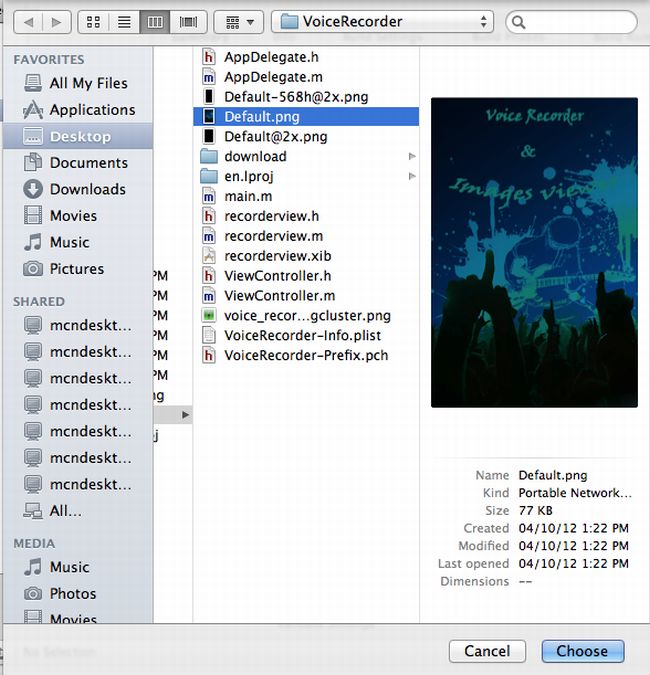Select All... under Shared
This screenshot has height=675, width=650.
coord(77,511)
